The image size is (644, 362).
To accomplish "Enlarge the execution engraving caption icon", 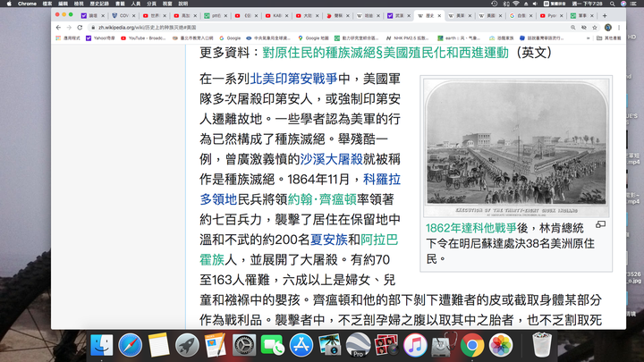I will (x=600, y=224).
